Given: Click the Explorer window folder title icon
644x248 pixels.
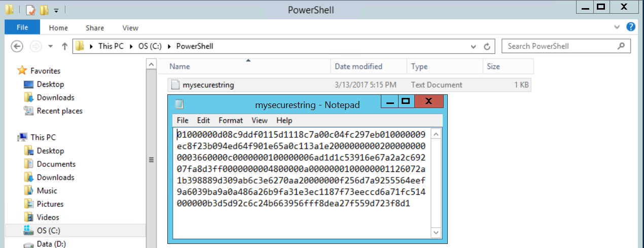Looking at the screenshot, I should [x=9, y=9].
